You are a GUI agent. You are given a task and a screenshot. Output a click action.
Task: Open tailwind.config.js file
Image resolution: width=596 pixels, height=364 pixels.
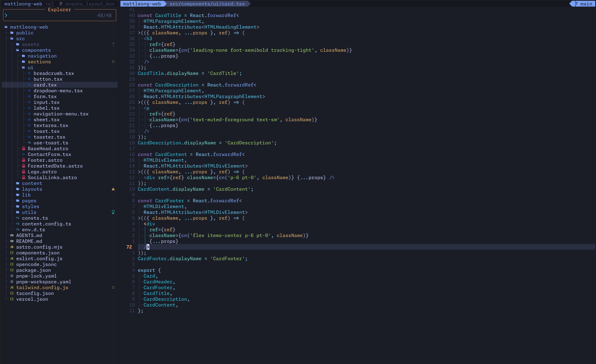pyautogui.click(x=42, y=287)
